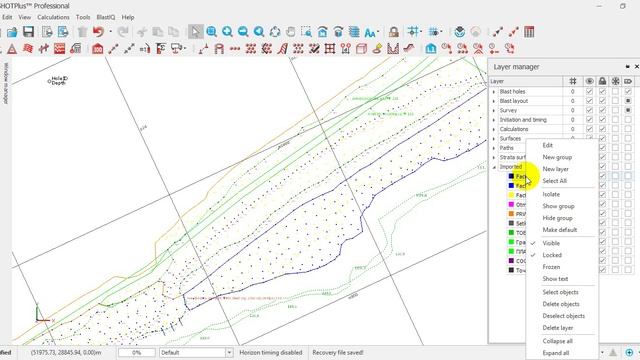Click the red triangle tool icon
640x360 pixels.
[12, 49]
